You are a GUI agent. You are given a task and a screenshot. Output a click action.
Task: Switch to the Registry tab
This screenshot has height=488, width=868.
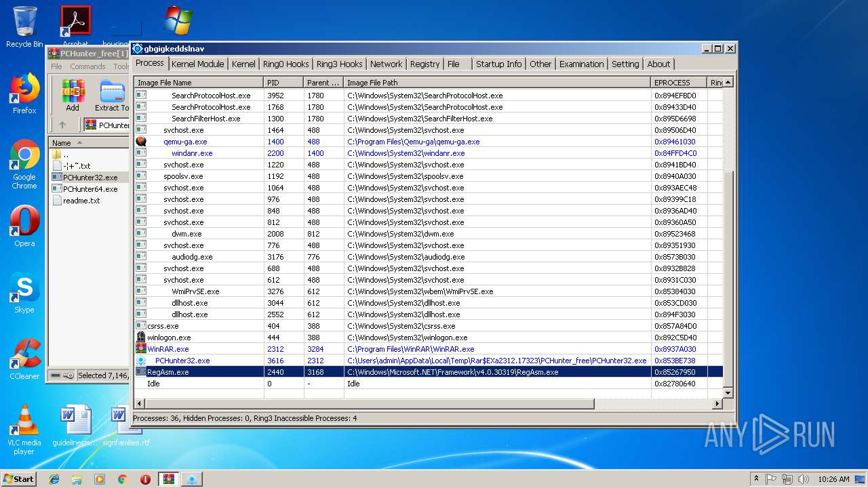pos(425,64)
